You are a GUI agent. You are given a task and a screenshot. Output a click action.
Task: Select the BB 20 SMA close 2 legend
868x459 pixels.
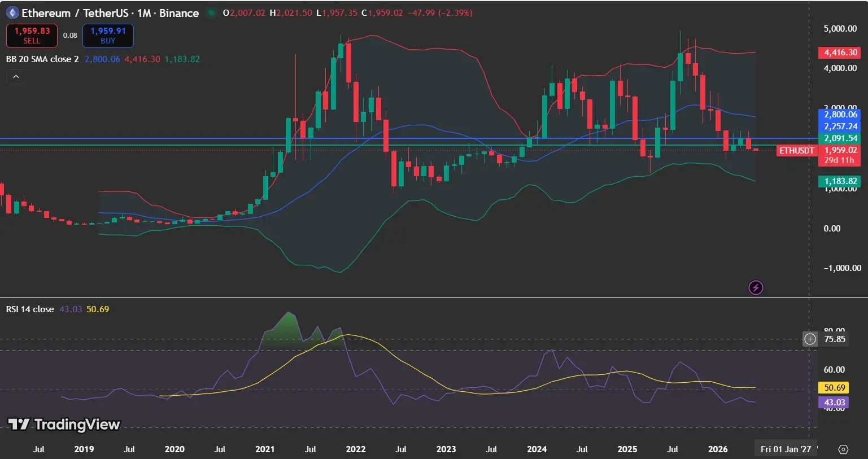pos(42,59)
